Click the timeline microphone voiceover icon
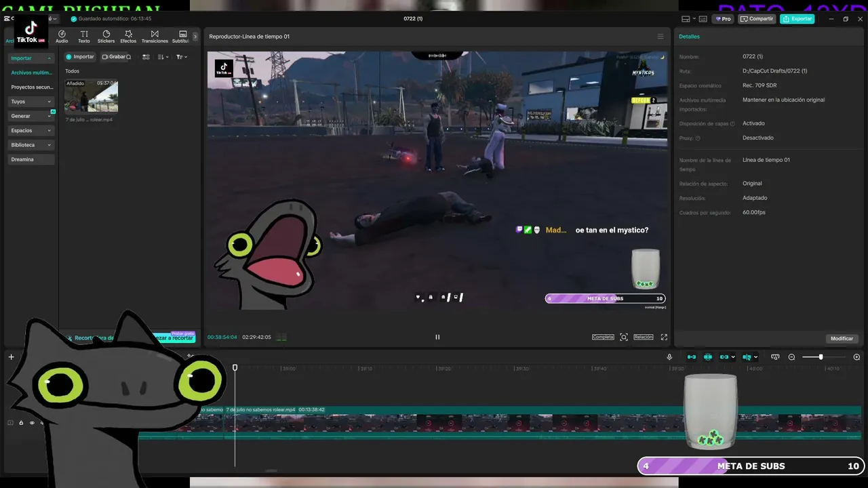The width and height of the screenshot is (868, 488). click(x=669, y=357)
